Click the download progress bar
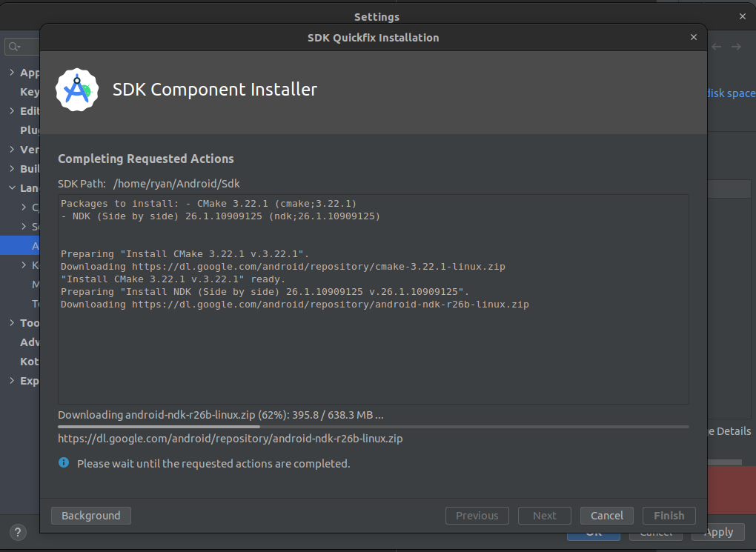 point(373,427)
